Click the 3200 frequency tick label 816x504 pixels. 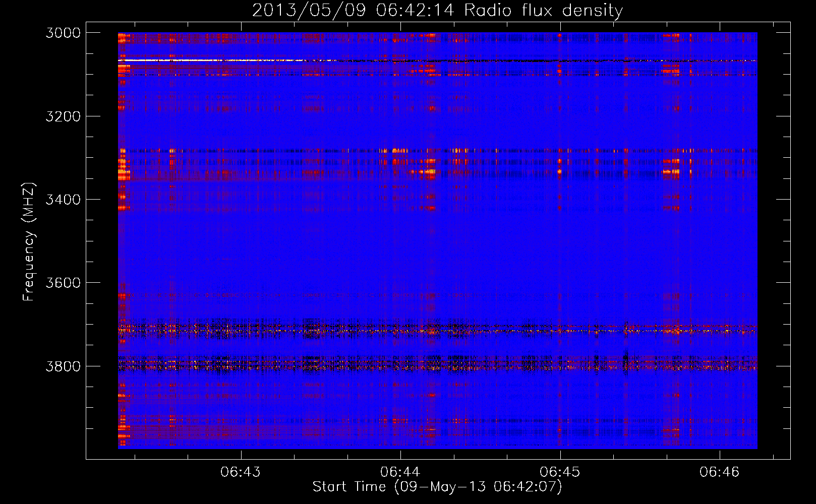coord(63,116)
